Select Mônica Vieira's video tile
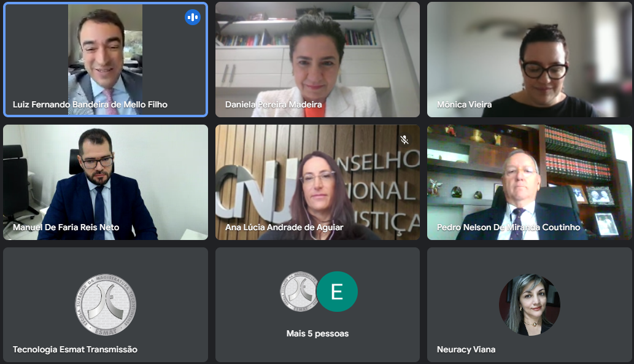The height and width of the screenshot is (364, 634). [x=529, y=60]
